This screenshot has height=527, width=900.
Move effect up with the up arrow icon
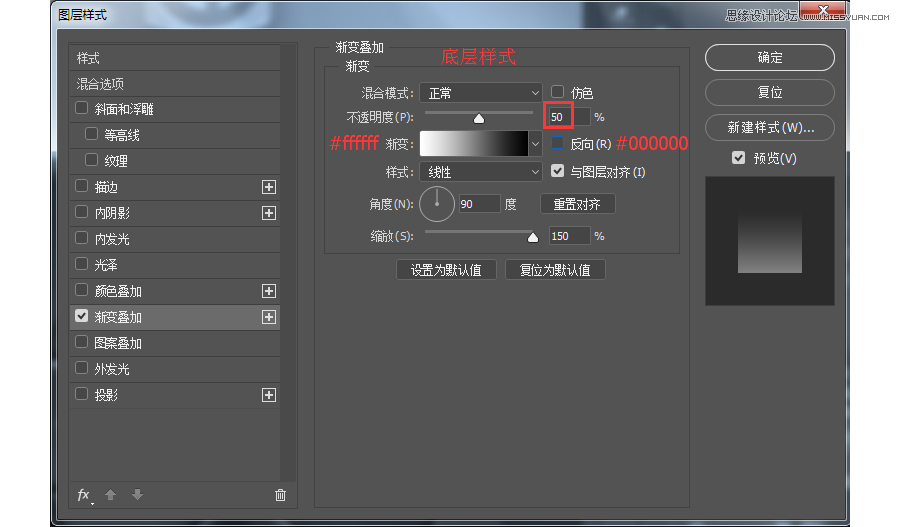coord(110,494)
